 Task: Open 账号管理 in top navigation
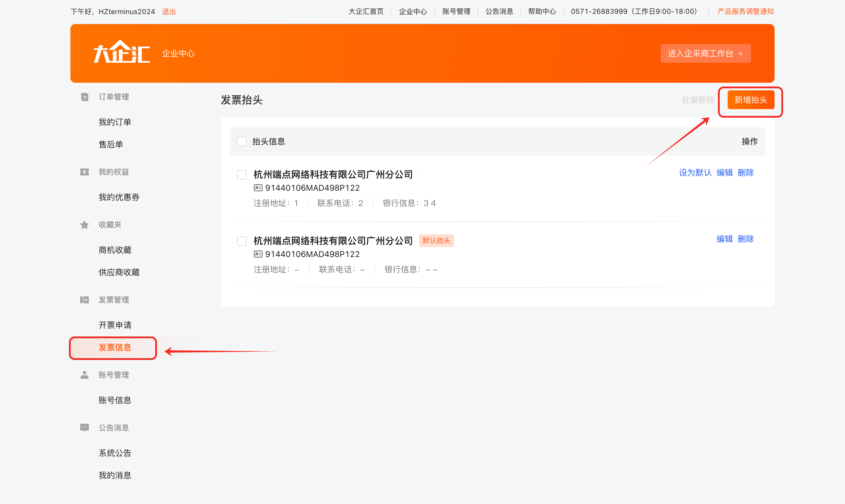tap(456, 11)
